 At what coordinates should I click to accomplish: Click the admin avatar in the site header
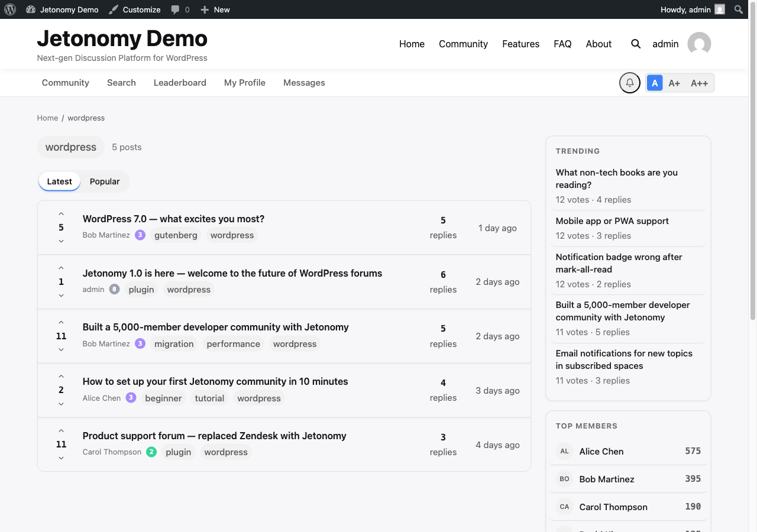click(x=698, y=44)
